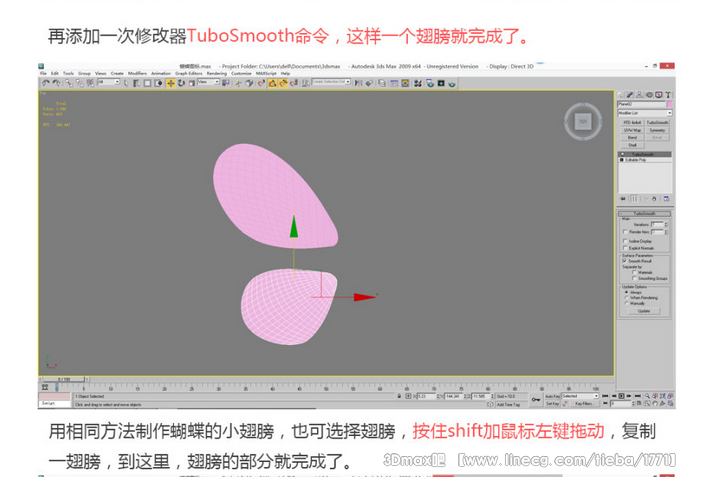Open the Rendering menu
The image size is (705, 477).
217,73
